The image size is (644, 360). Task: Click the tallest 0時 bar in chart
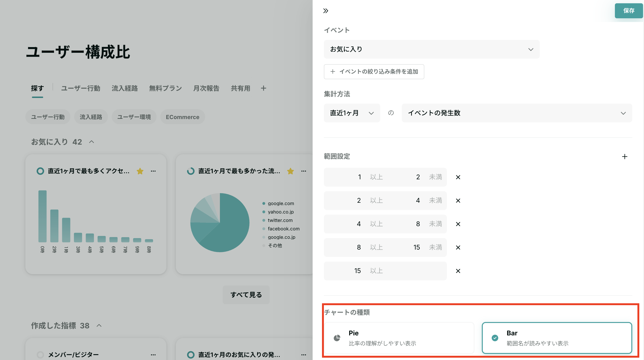42,216
